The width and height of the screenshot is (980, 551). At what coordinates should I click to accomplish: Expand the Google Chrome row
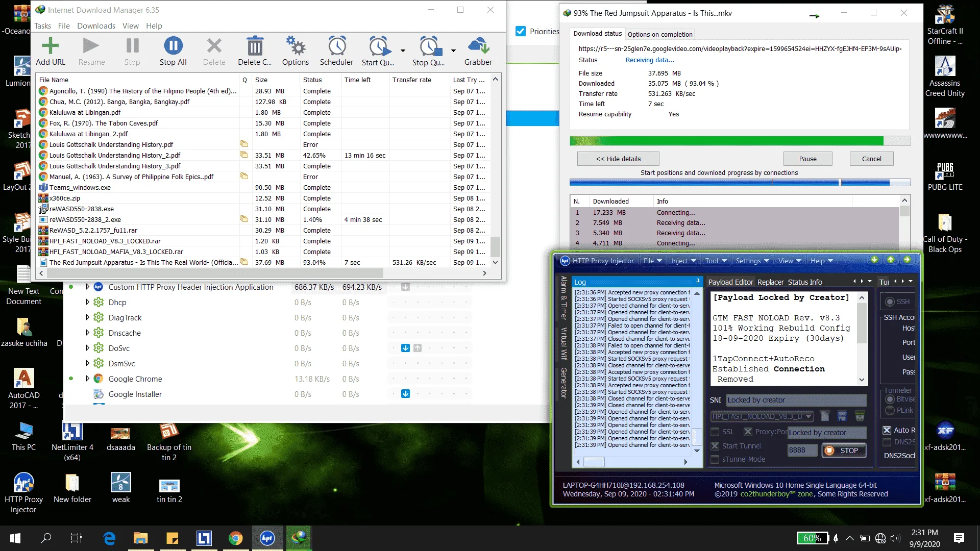click(87, 379)
